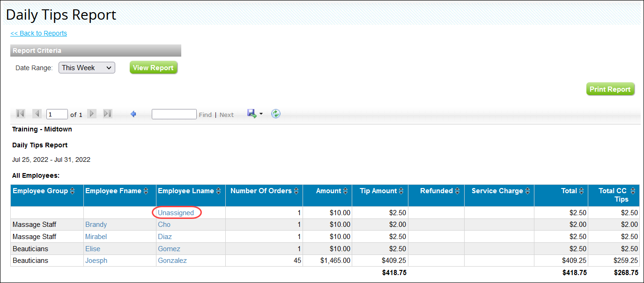The width and height of the screenshot is (644, 283).
Task: Open Elise first name link
Action: point(93,249)
